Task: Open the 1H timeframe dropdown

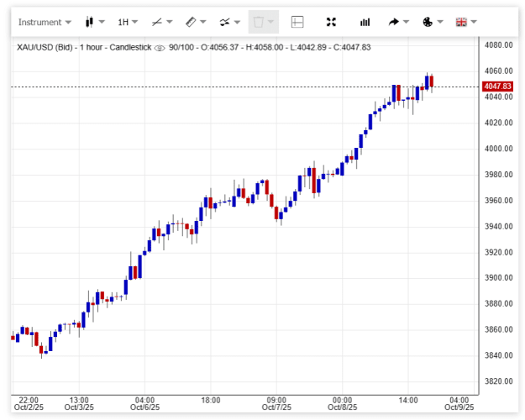Action: pos(128,22)
